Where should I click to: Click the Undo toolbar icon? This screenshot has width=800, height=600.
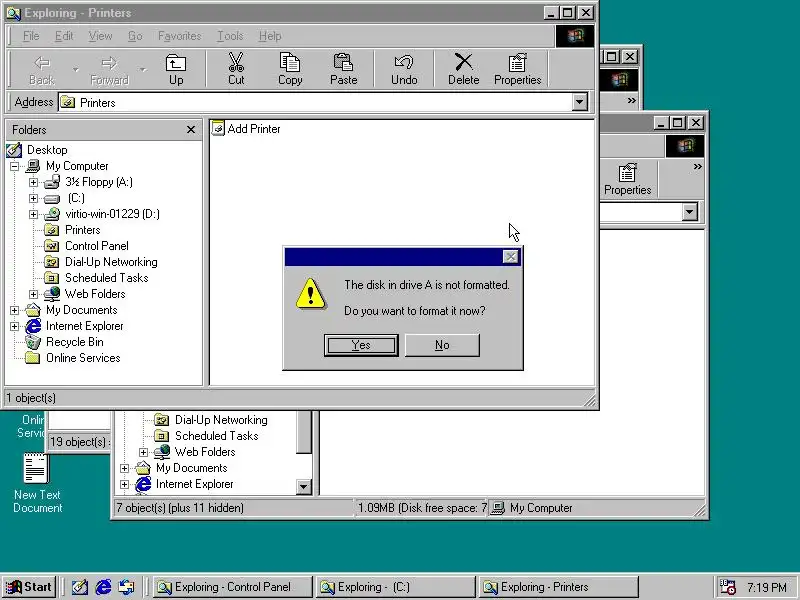coord(404,69)
